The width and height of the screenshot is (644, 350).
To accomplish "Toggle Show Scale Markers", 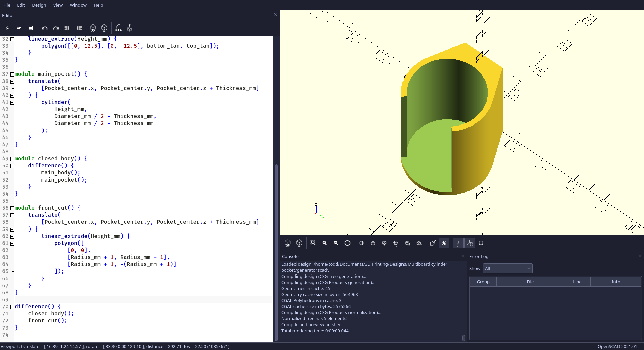I will point(470,243).
